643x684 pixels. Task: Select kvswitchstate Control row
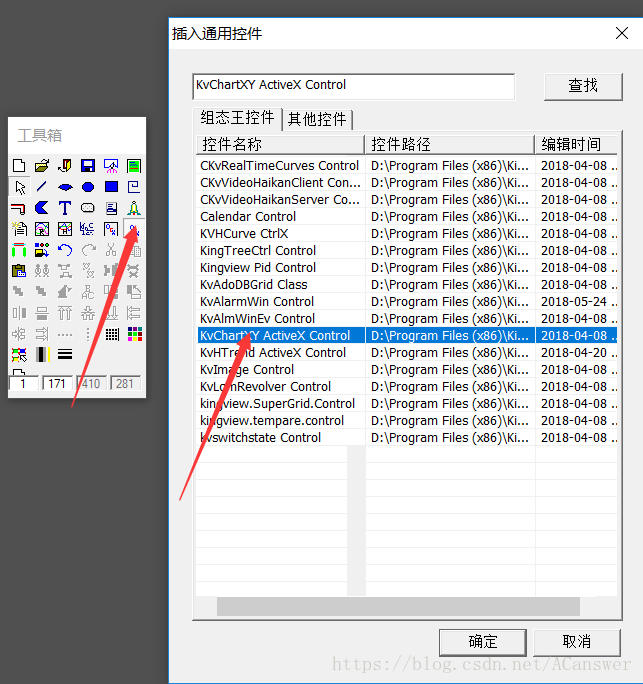pyautogui.click(x=407, y=438)
